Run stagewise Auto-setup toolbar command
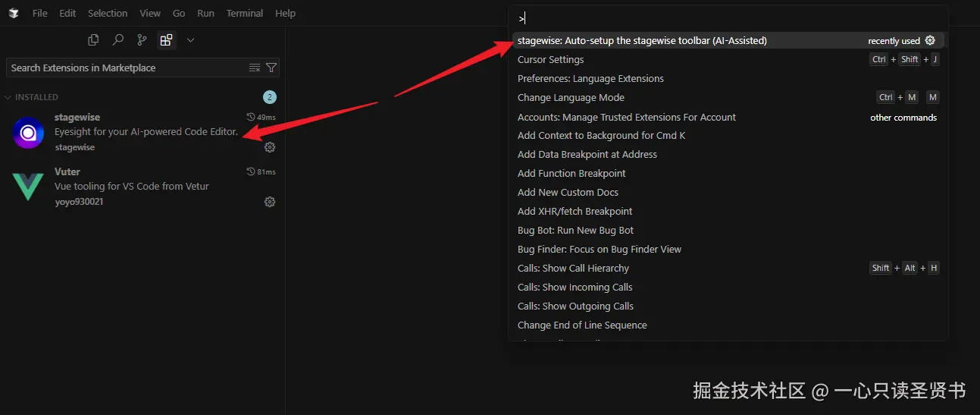The image size is (980, 415). (728, 40)
